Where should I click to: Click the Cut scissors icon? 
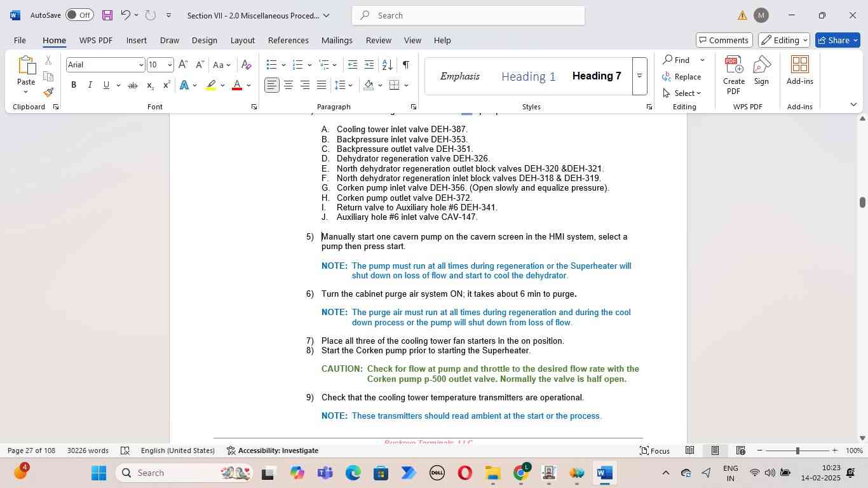pos(48,60)
